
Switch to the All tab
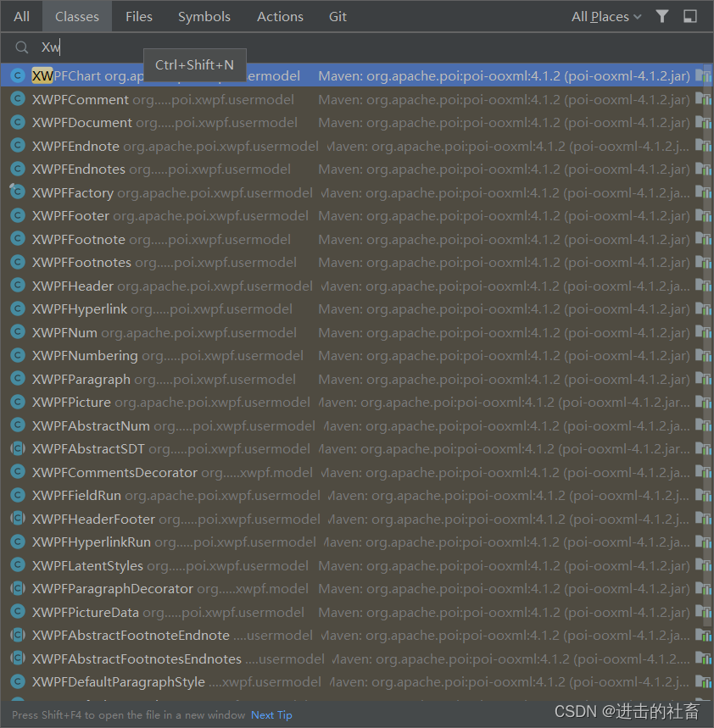click(x=21, y=17)
